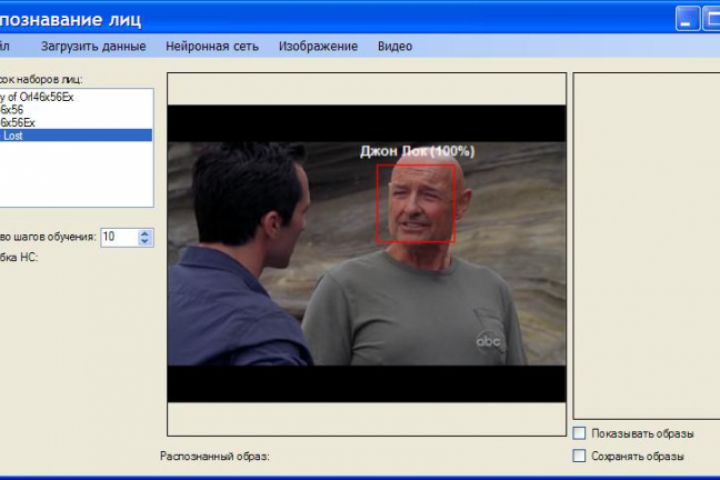Increase training steps with up arrow
Image resolution: width=720 pixels, height=480 pixels.
145,233
